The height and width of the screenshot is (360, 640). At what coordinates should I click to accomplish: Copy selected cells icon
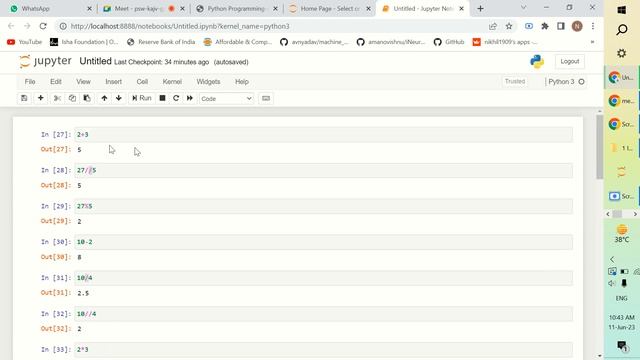(x=72, y=98)
